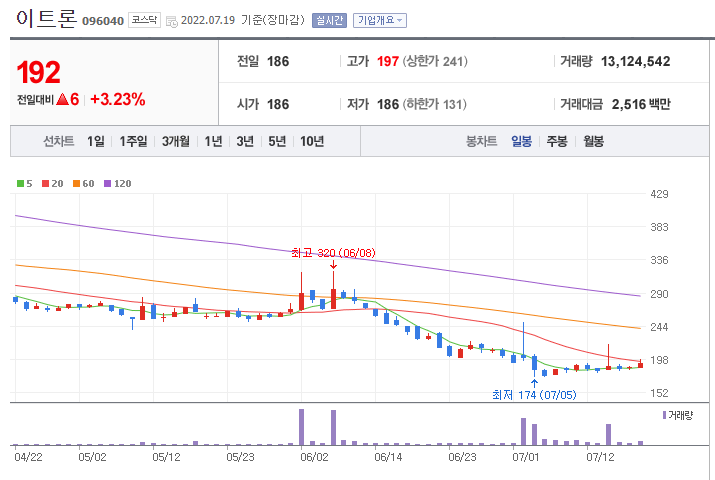
Task: Click the 고가 value 197
Action: pos(388,62)
